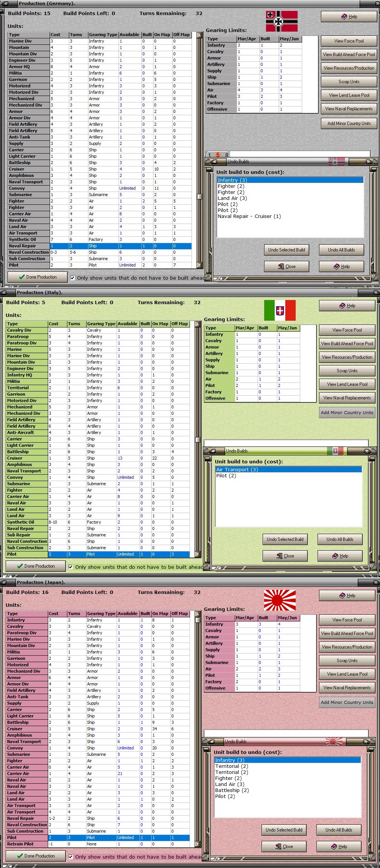The image size is (380, 868).
Task: Click Pilot row in Italy Gearing Limits table
Action: point(252,385)
